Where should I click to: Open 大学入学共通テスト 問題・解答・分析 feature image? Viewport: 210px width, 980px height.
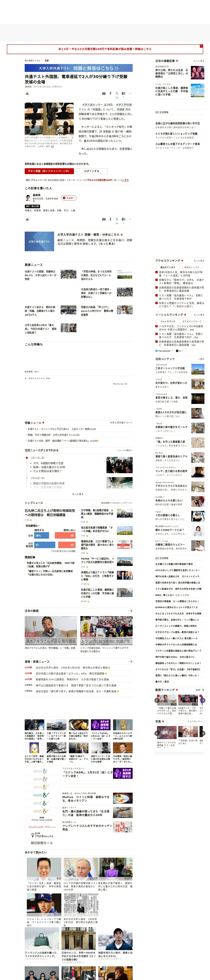(x=39, y=242)
